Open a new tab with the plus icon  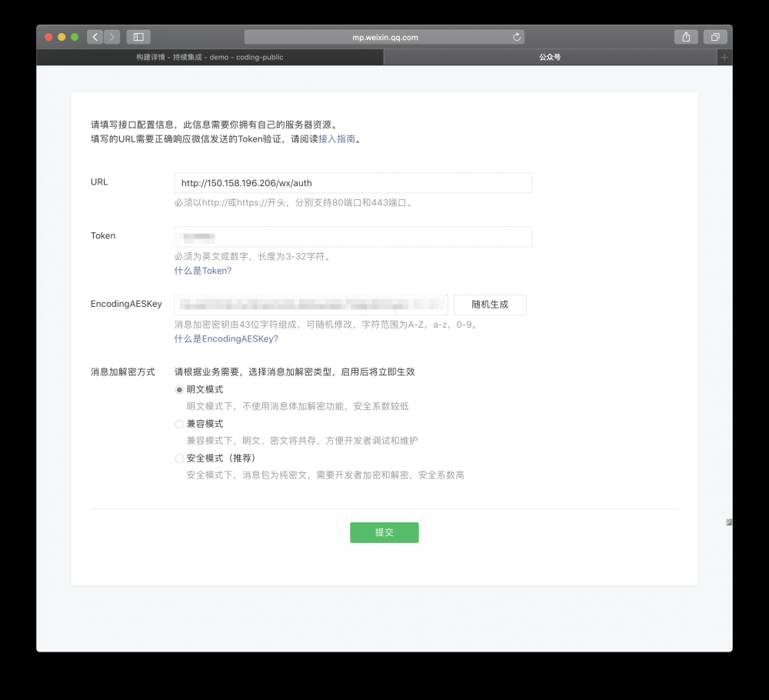point(724,56)
